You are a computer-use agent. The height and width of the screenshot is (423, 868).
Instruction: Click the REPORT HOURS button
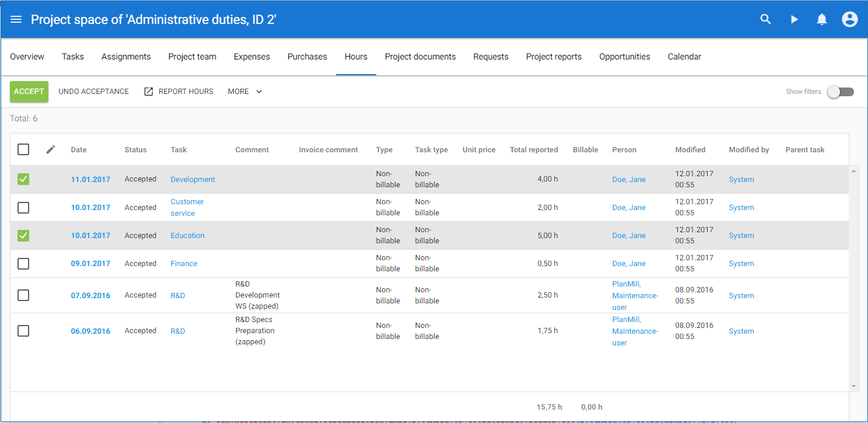tap(178, 92)
